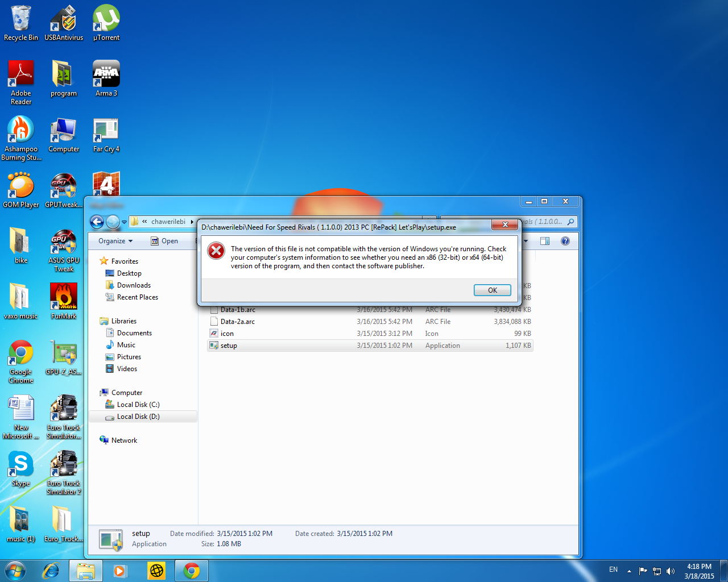The height and width of the screenshot is (582, 728).
Task: Select the Arma 3 desktop shortcut
Action: click(x=106, y=79)
